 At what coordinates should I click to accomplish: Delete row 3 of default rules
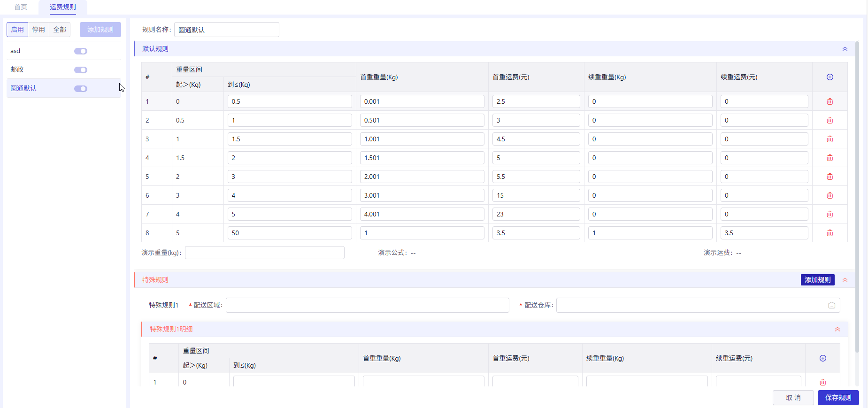point(830,139)
